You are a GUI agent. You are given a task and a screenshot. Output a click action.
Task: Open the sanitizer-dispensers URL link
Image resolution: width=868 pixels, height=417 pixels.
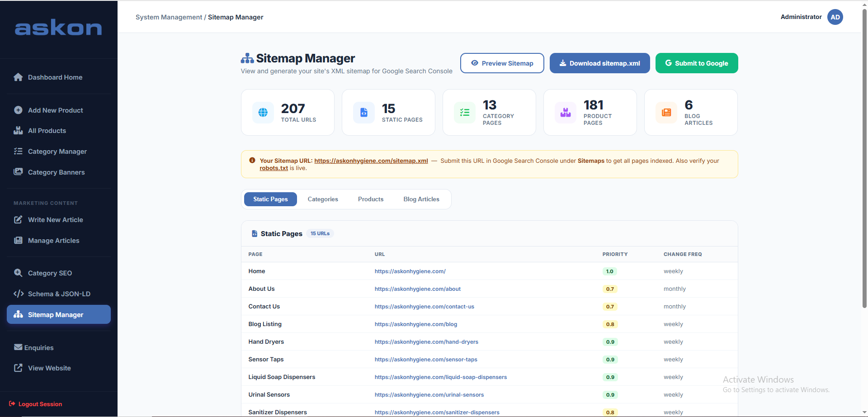tap(437, 412)
